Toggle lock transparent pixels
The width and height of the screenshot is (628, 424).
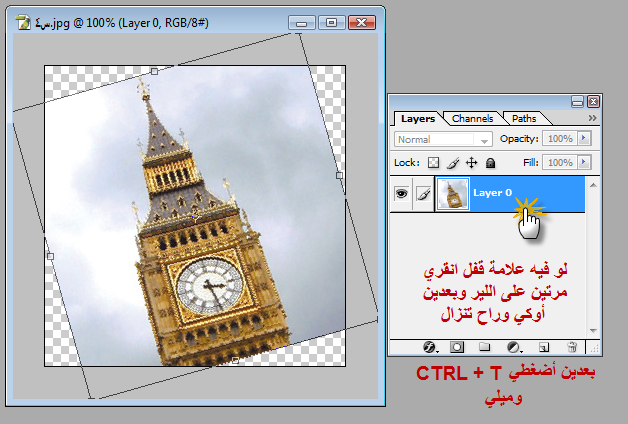tap(434, 162)
